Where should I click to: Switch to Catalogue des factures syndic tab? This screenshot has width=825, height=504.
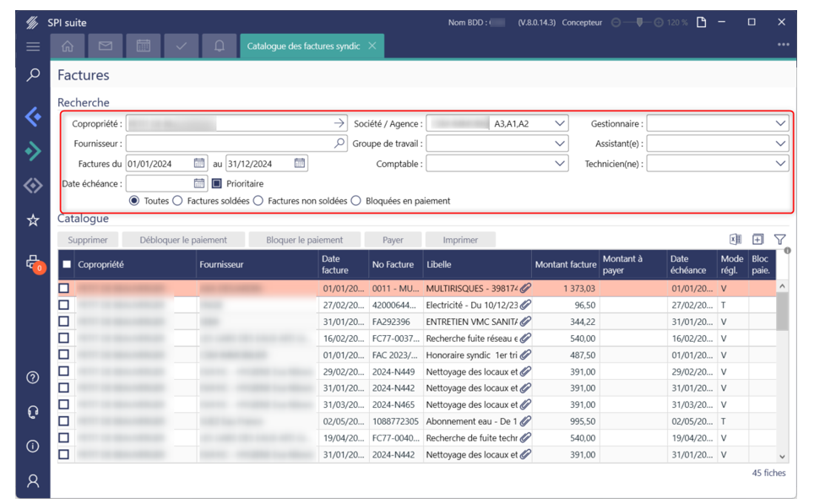[x=303, y=46]
